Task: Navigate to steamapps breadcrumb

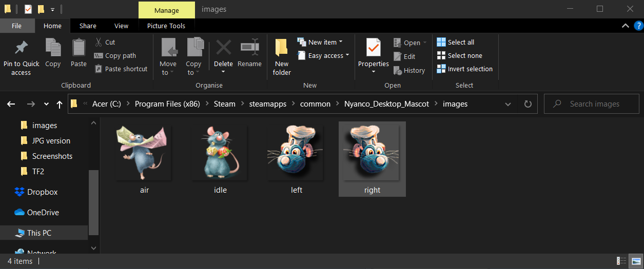Action: [268, 104]
